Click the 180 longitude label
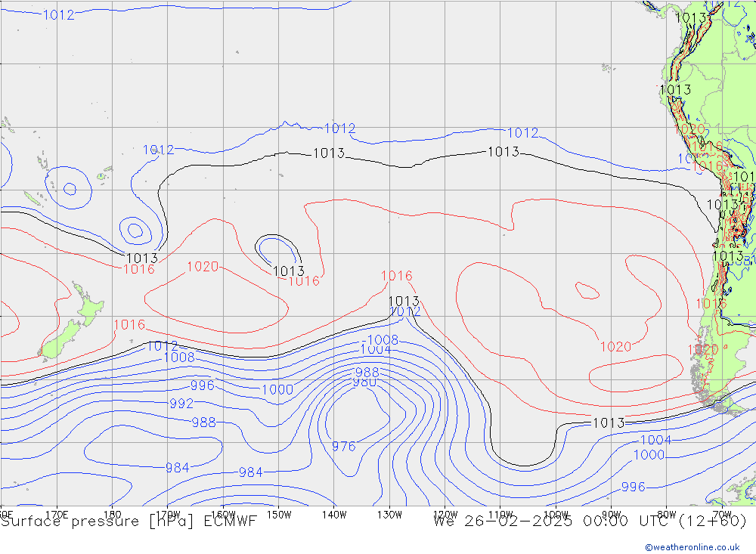 tap(113, 515)
